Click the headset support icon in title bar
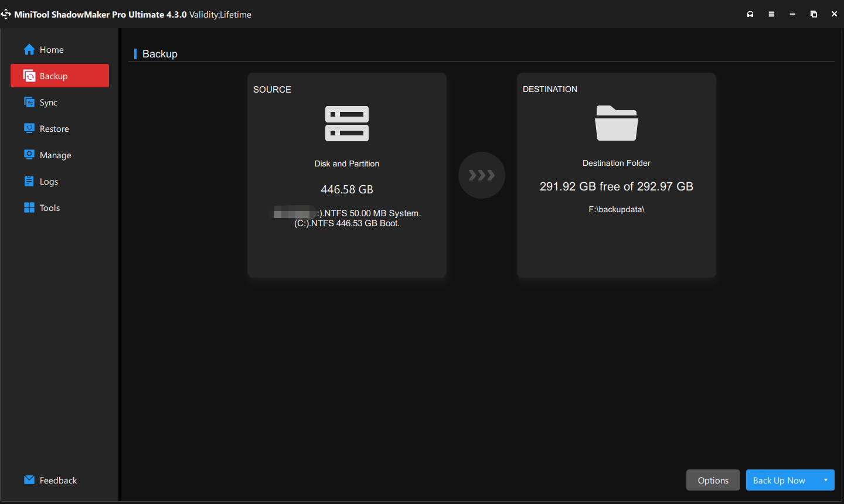Screen dimensions: 844x504 point(750,14)
